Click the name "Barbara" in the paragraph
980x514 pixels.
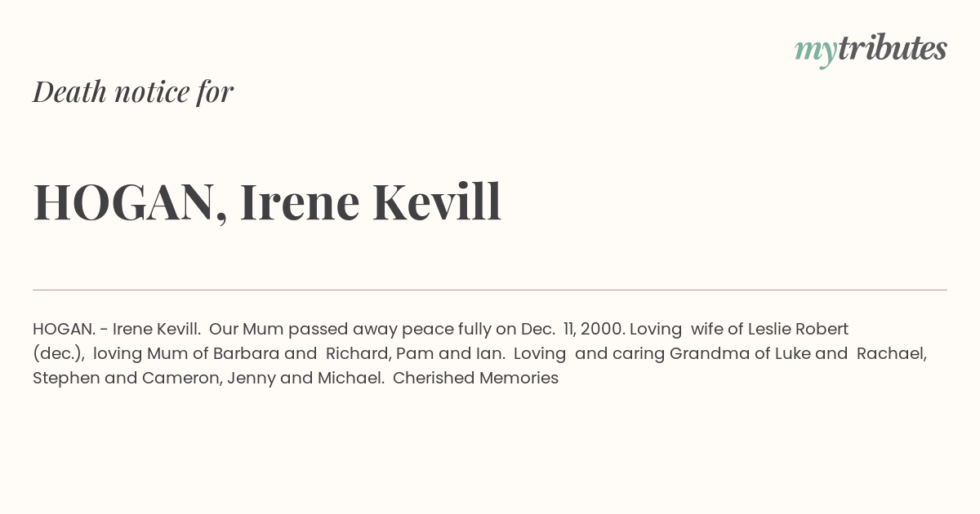247,354
